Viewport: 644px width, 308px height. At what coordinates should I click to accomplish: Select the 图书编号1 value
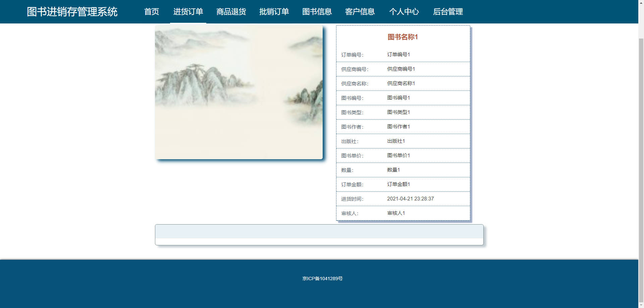(398, 98)
